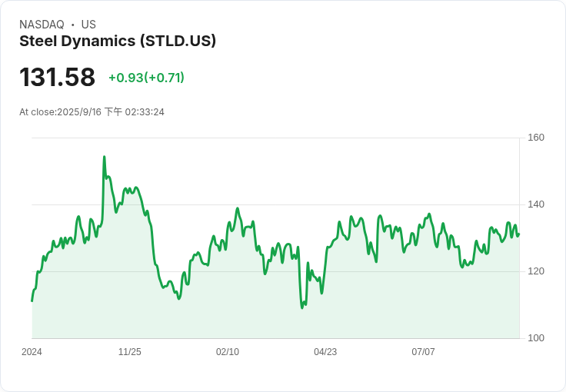Image resolution: width=566 pixels, height=392 pixels.
Task: Click the 160 y-axis label
Action: tap(536, 138)
